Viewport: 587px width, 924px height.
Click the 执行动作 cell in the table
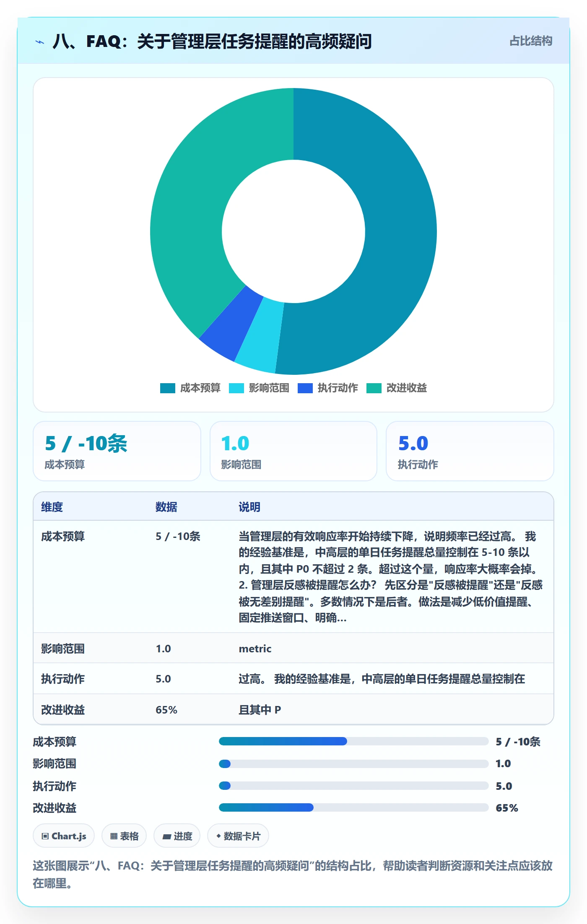pos(63,679)
